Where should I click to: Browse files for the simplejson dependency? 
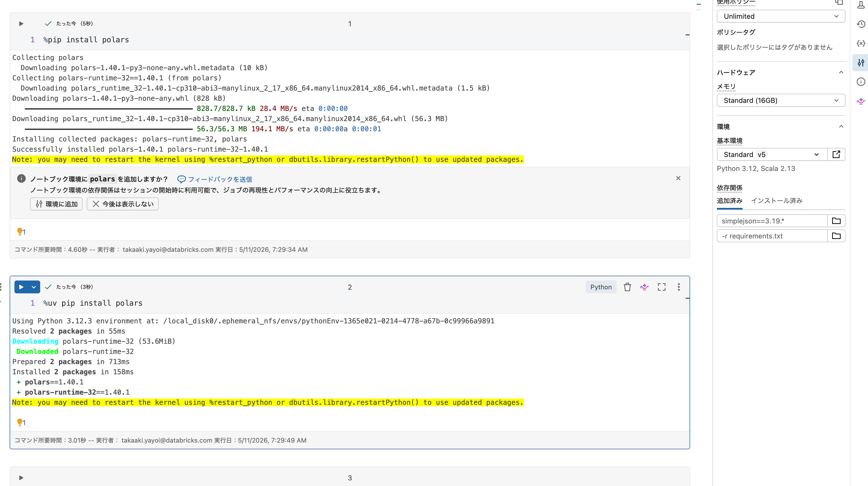pyautogui.click(x=836, y=221)
